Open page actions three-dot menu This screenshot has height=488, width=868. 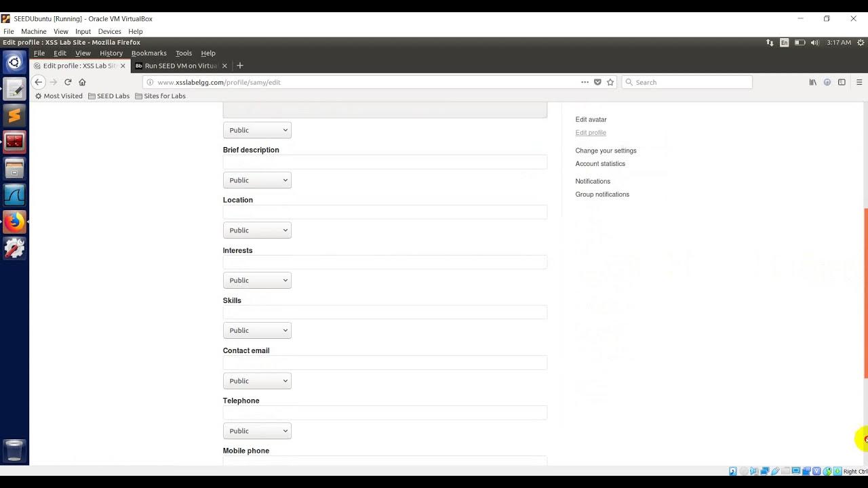[585, 82]
